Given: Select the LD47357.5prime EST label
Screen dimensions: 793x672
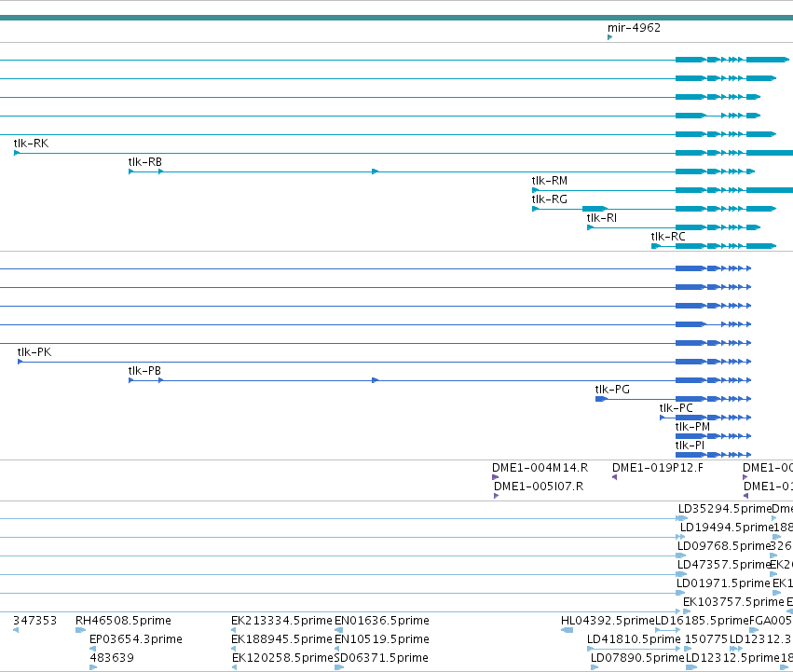Looking at the screenshot, I should (x=723, y=565).
